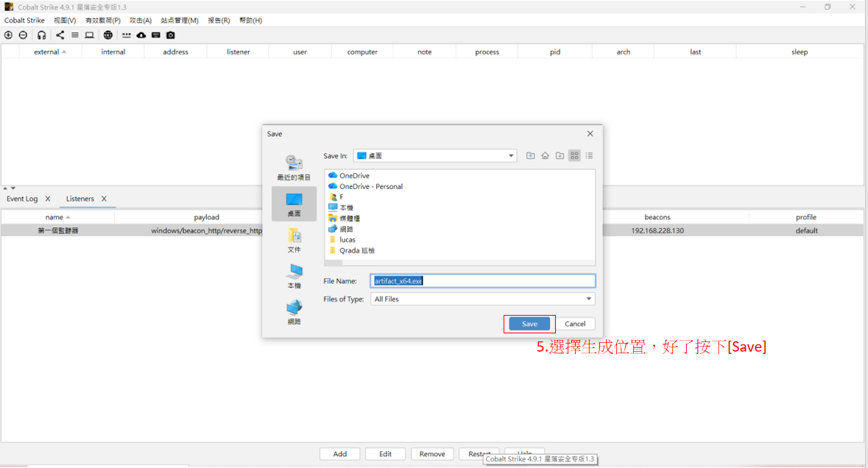Expand the Save In location dropdown

pyautogui.click(x=511, y=155)
